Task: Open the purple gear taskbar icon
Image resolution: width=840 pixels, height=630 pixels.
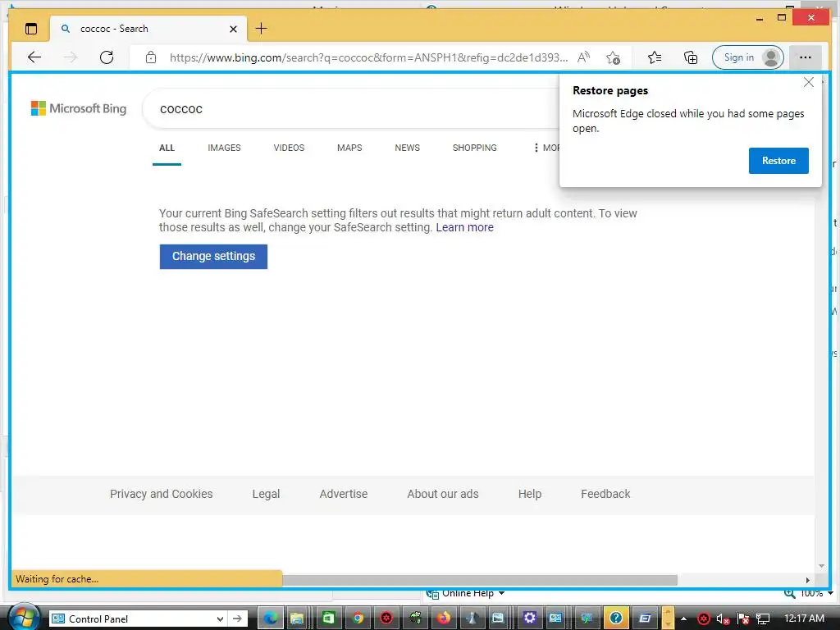Action: click(529, 619)
